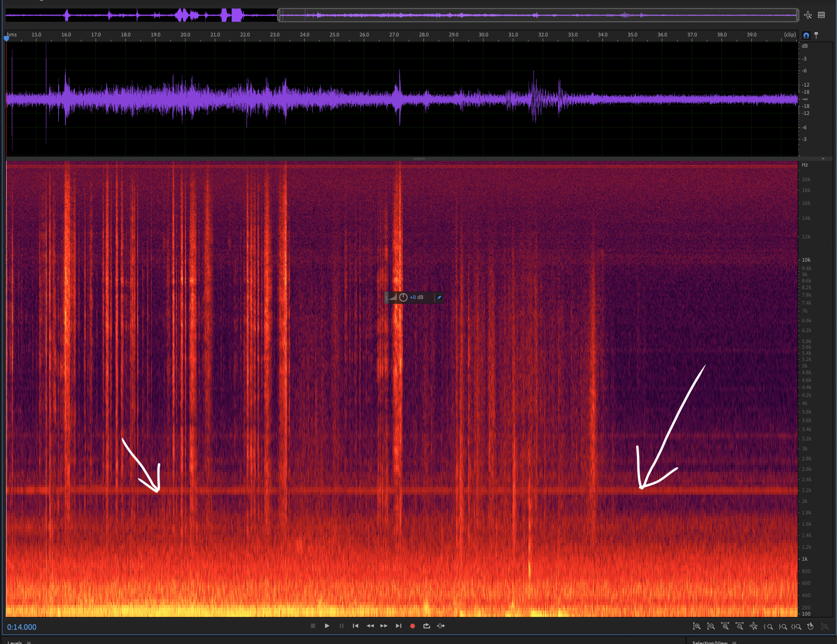
Task: Click the Fast Forward button
Action: click(384, 626)
